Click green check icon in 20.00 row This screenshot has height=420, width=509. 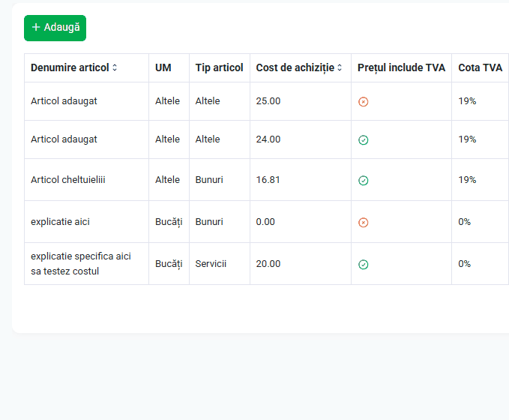(x=364, y=265)
